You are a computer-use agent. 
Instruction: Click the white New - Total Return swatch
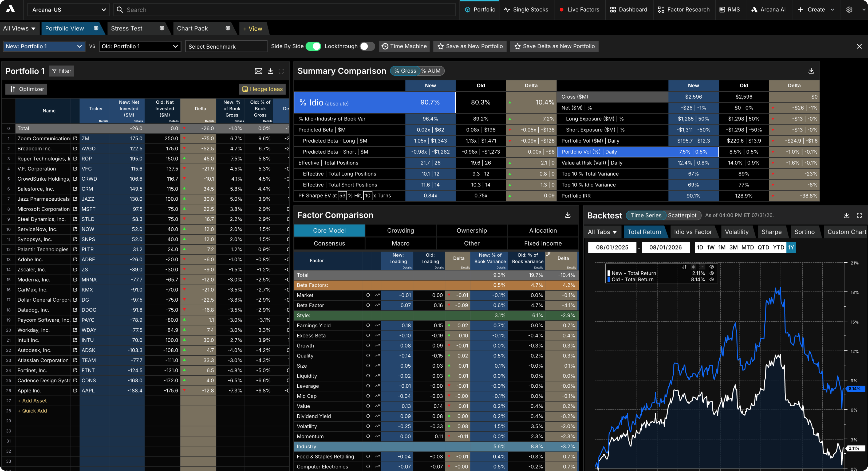(x=609, y=273)
